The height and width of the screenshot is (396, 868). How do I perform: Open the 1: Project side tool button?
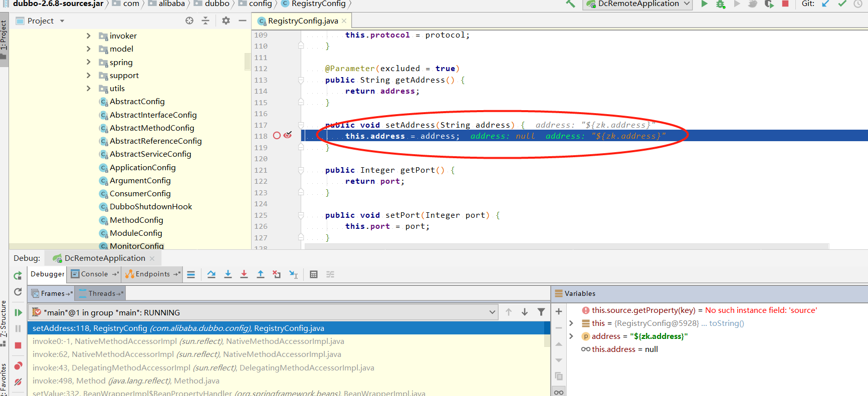pyautogui.click(x=4, y=40)
